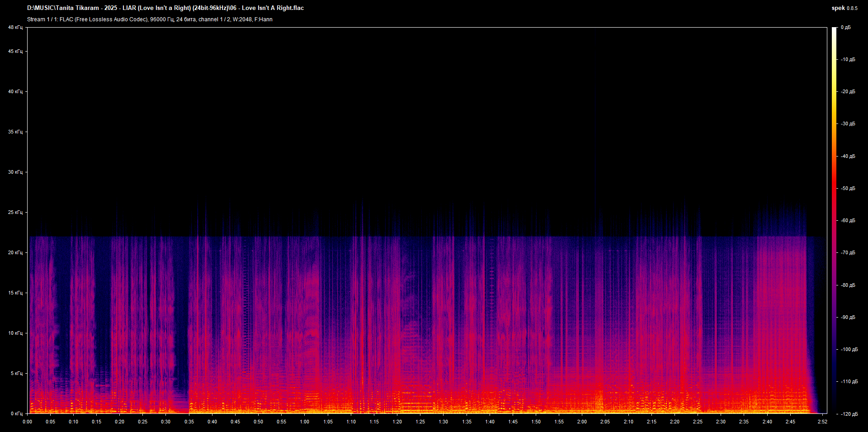Click the 45 кГц frequency axis label
Screen dimensions: 868x432
point(15,52)
